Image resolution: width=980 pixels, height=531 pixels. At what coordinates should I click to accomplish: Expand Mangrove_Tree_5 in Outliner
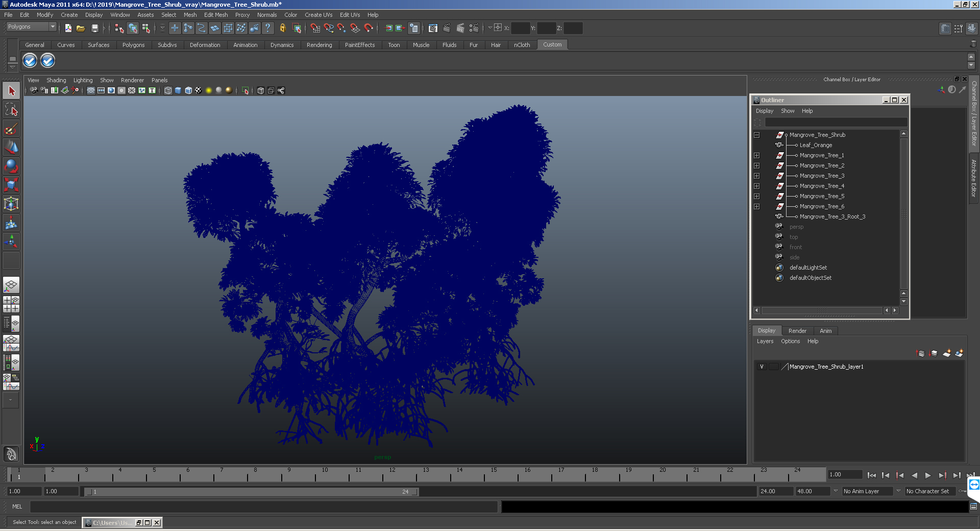click(x=756, y=196)
